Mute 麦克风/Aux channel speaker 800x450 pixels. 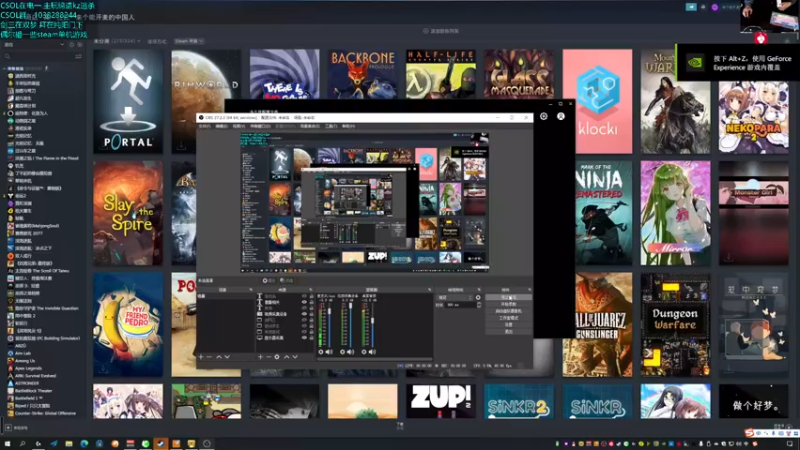coord(329,352)
